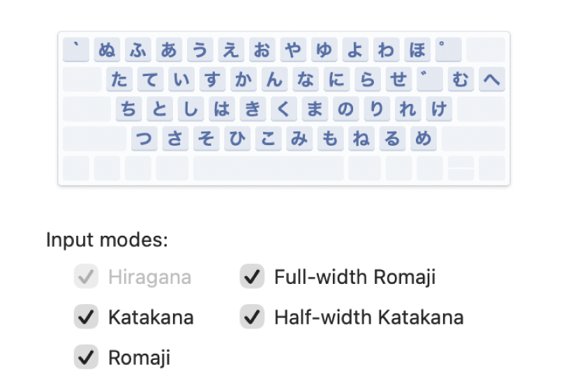Uncheck the Katakana input mode

(x=86, y=317)
